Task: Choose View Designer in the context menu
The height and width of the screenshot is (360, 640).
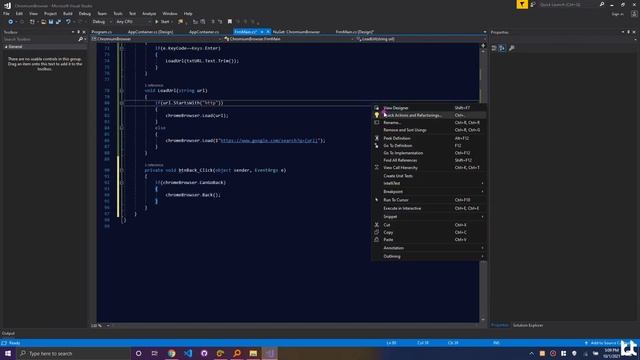Action: click(x=428, y=108)
